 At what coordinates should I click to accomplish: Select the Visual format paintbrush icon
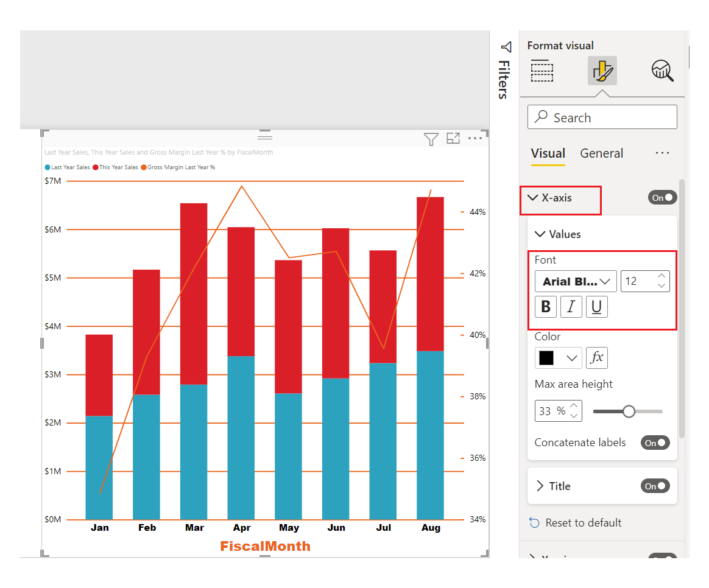602,71
